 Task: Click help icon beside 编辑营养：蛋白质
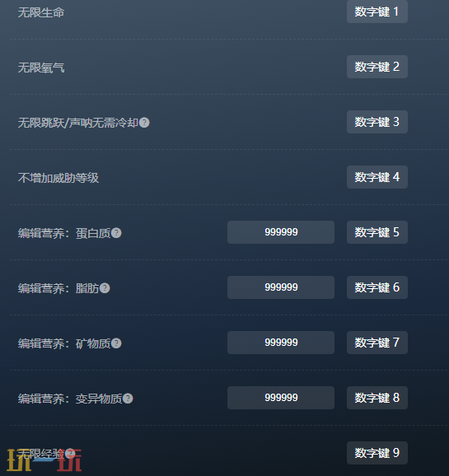[x=116, y=233]
